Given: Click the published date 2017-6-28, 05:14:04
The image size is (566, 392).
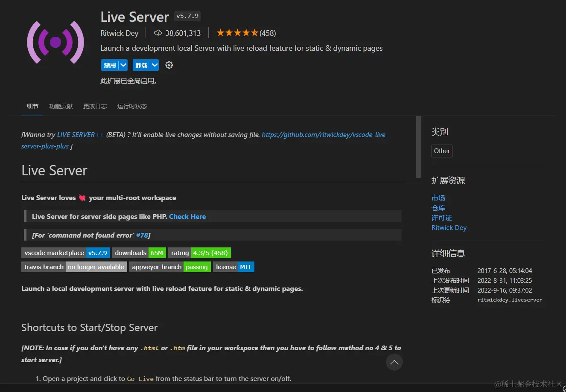Looking at the screenshot, I should (505, 270).
